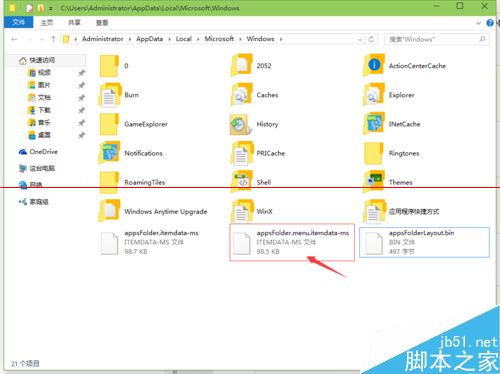
Task: Click Administrator in the breadcrumb path
Action: [x=103, y=39]
